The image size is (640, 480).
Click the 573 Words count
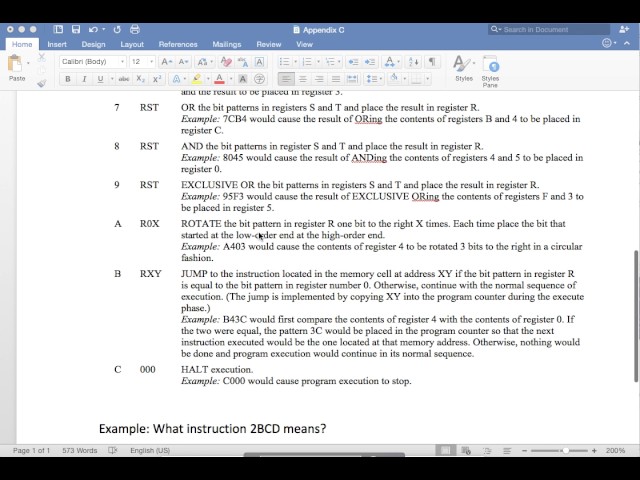[80, 450]
